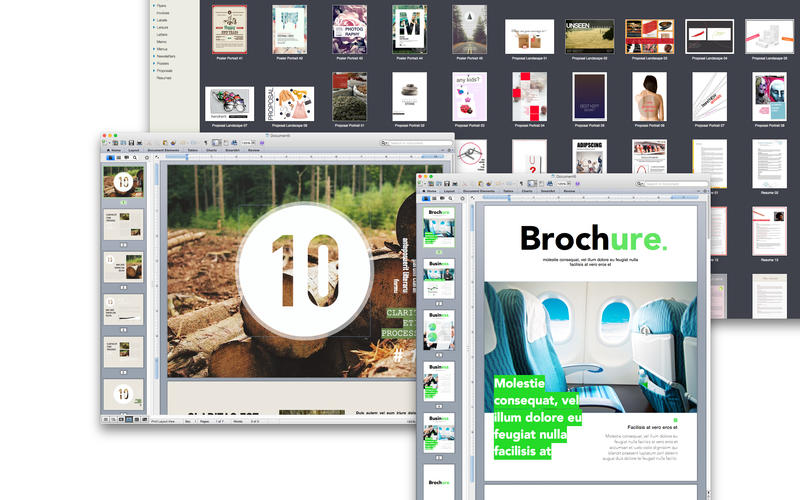
Task: Toggle sidebar button in Brochure window toolbar
Action: click(x=532, y=184)
